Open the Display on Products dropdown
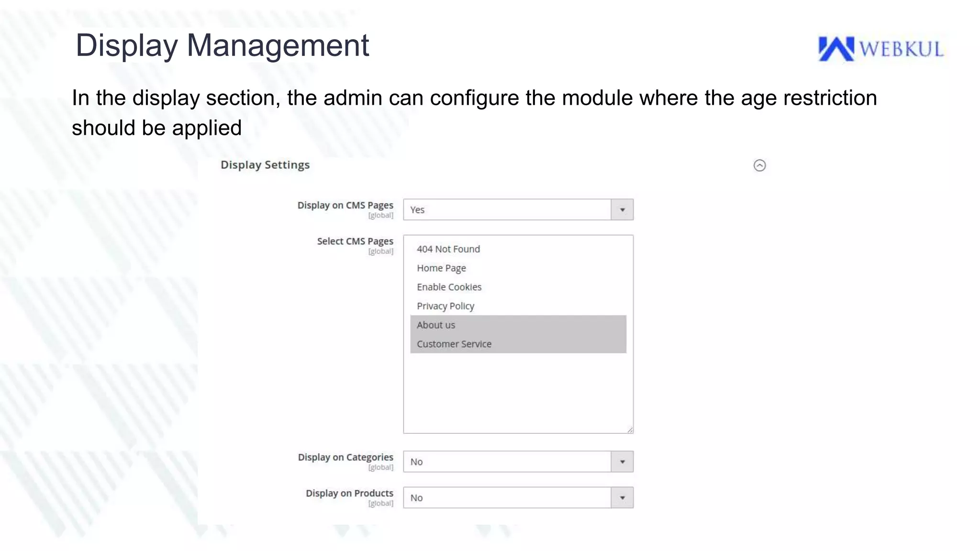 point(518,497)
